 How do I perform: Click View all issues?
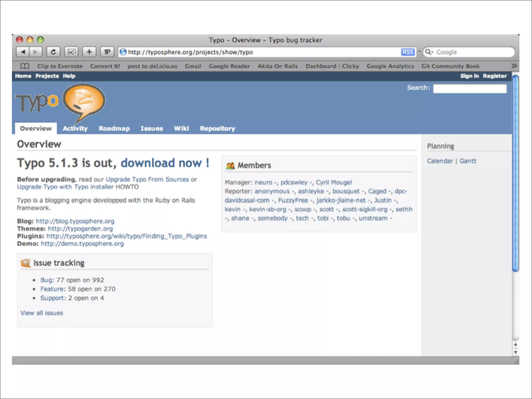point(42,313)
